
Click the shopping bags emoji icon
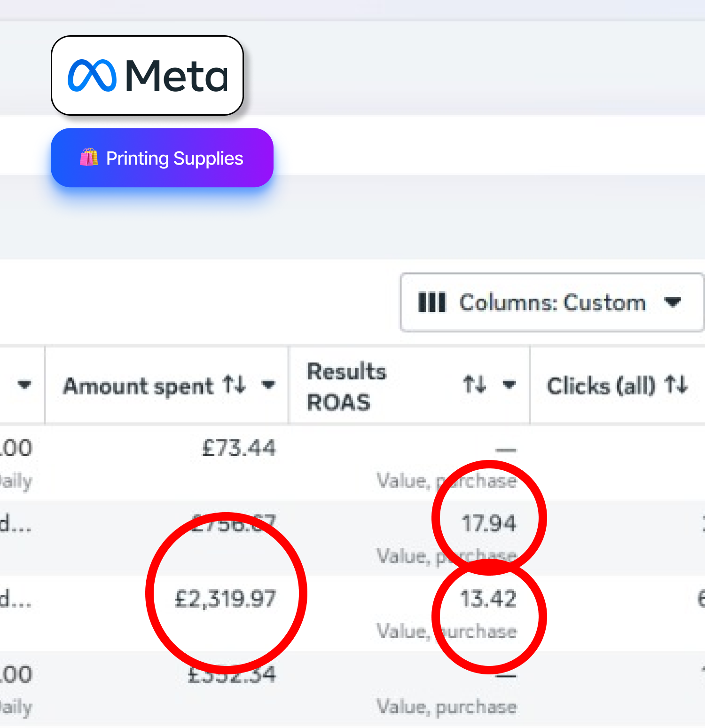[x=88, y=157]
